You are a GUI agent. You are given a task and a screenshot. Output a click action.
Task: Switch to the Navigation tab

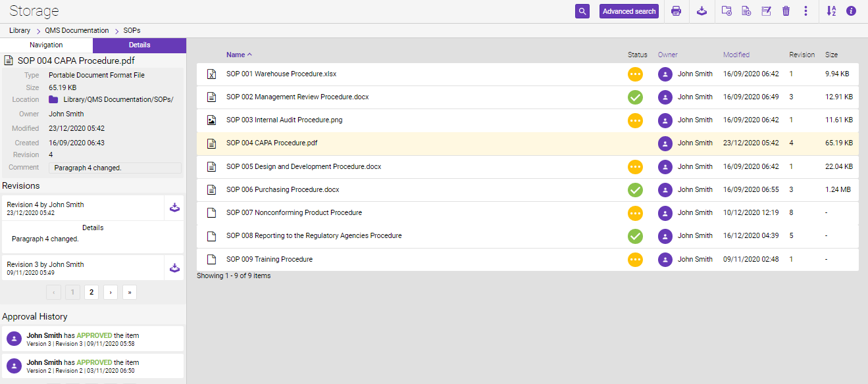click(x=46, y=45)
